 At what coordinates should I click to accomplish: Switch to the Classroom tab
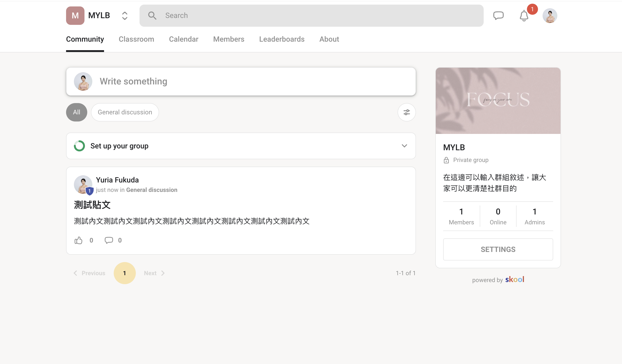[136, 39]
